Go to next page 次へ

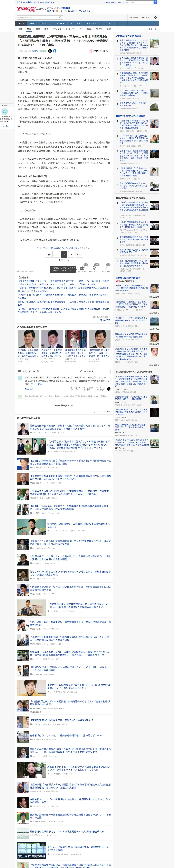coord(79,254)
